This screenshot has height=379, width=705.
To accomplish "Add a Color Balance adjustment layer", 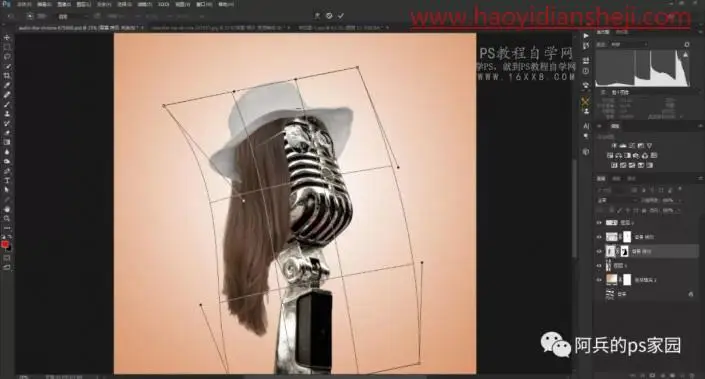I will (619, 156).
